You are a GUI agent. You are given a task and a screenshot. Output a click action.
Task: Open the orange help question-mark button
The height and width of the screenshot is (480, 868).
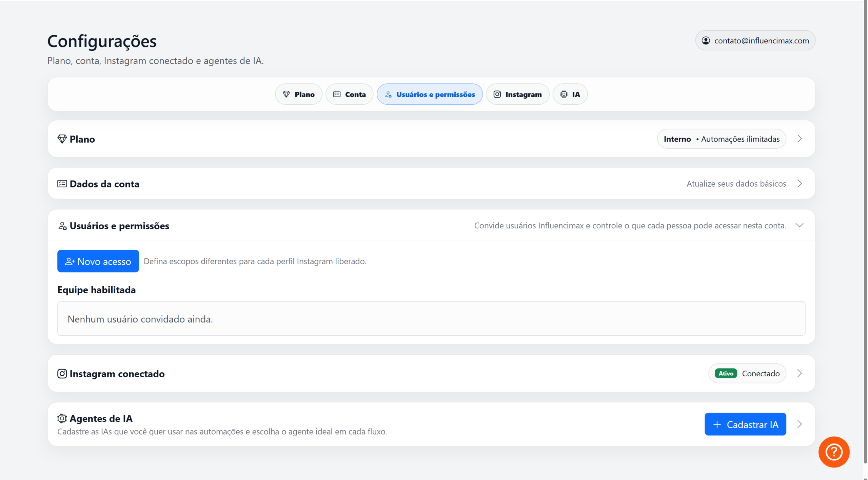pos(834,452)
